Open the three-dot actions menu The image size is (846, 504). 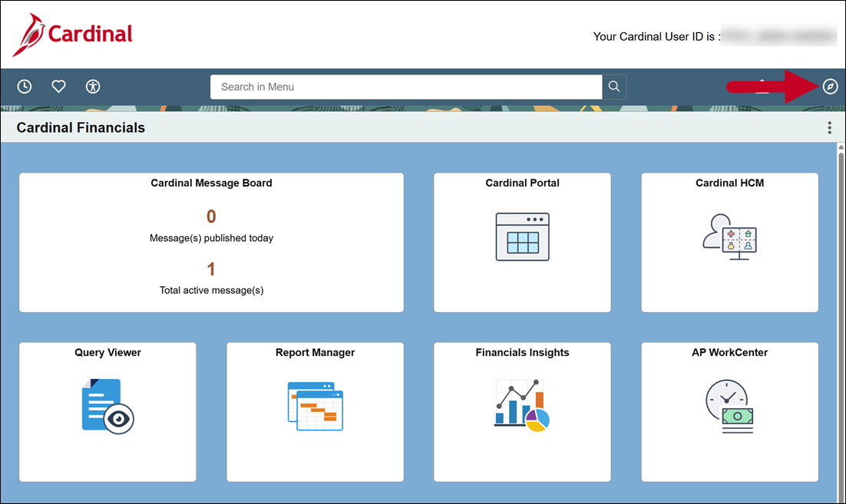[x=829, y=128]
